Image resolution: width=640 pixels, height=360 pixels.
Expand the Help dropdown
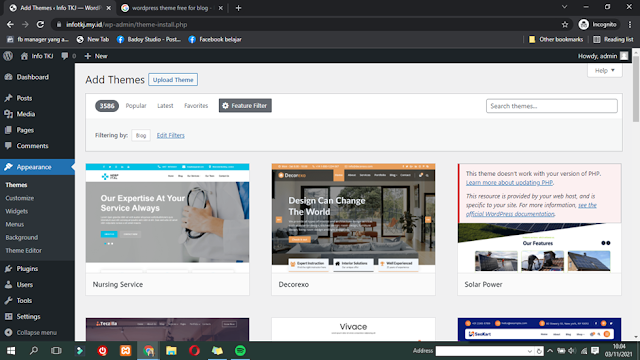(x=604, y=70)
